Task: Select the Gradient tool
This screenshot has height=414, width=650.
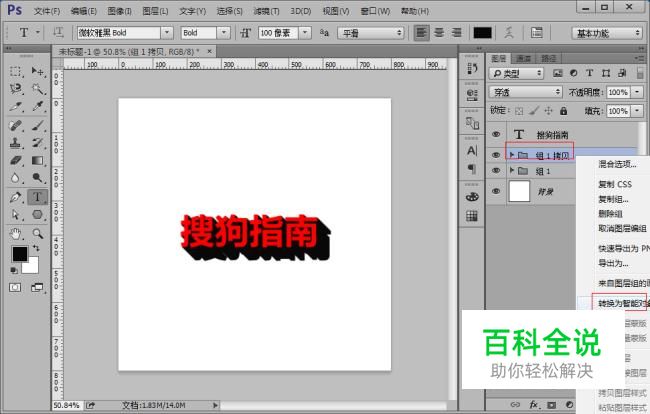Action: tap(38, 160)
